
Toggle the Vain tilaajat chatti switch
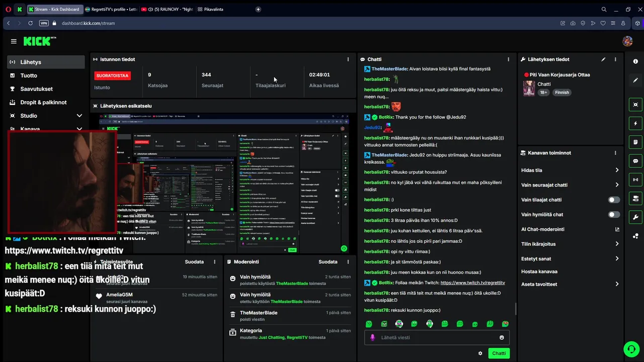tap(614, 200)
